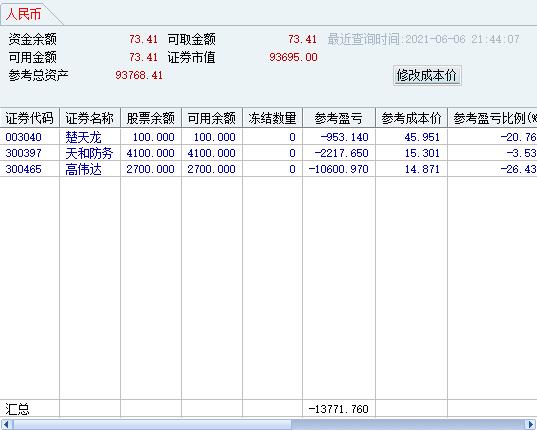
Task: Select the 楚天龙 stock row
Action: tap(268, 137)
